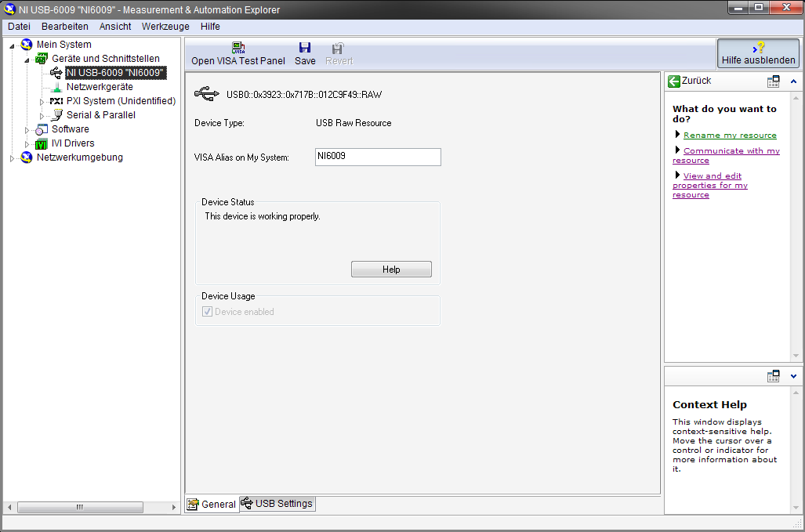Click the USB icon beside NI USB-6009 tree entry
Viewport: 805px width, 532px height.
point(56,73)
